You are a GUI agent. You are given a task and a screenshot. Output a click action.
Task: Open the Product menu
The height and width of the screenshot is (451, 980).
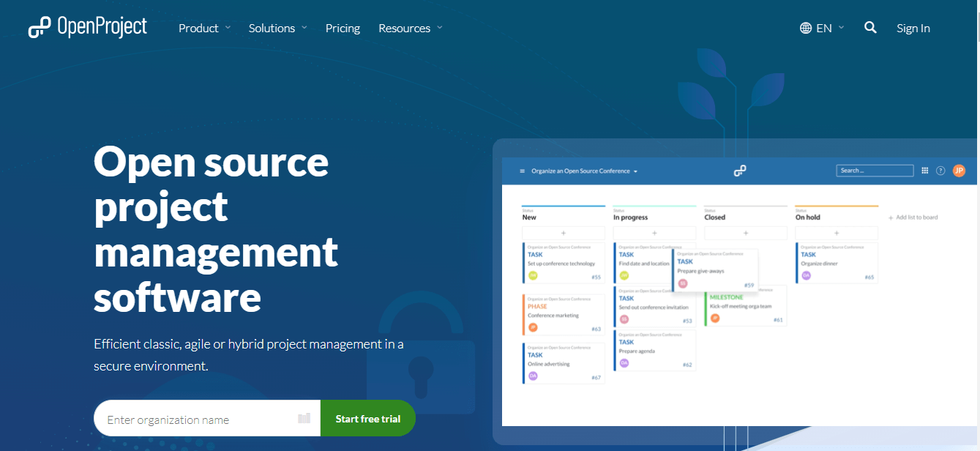(204, 28)
